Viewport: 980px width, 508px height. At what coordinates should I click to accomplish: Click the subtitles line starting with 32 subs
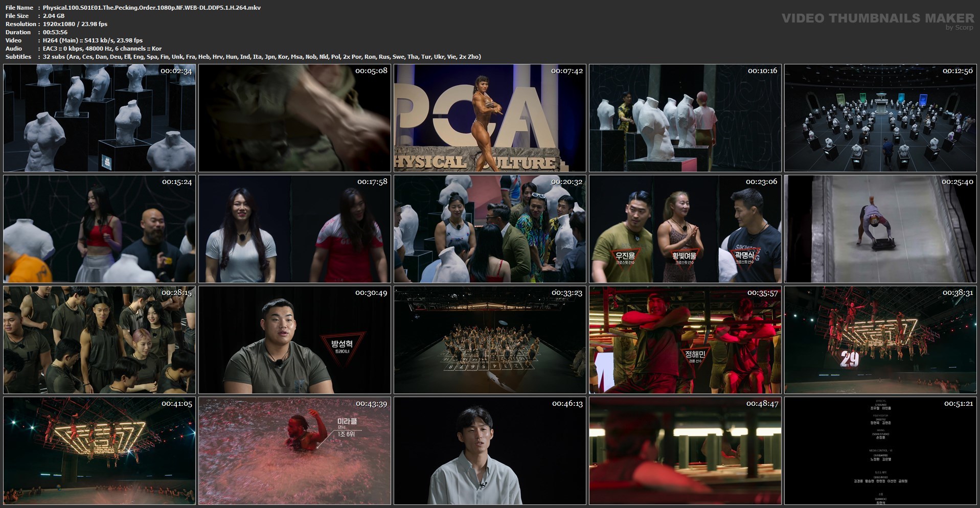[x=262, y=57]
